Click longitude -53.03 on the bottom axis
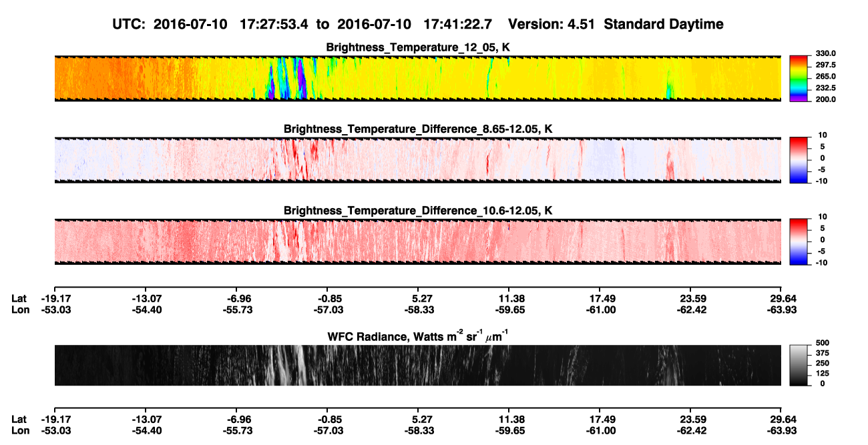 coord(55,430)
